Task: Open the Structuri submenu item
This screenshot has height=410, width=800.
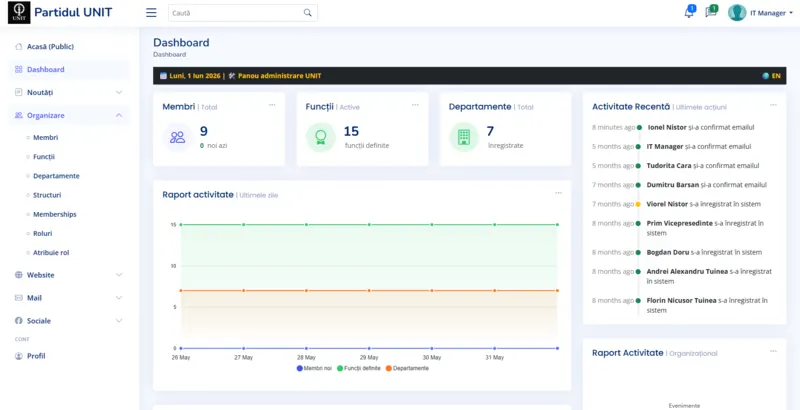Action: point(47,195)
